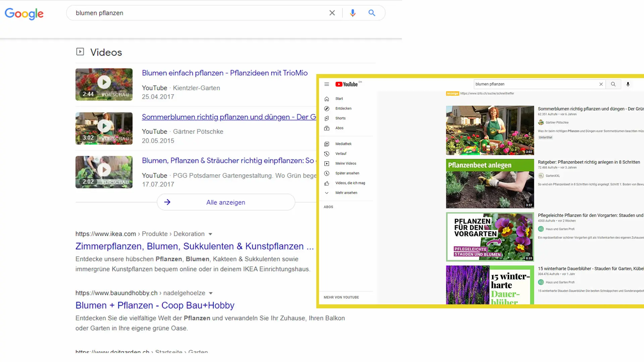Viewport: 644px width, 362px height.
Task: Click the Meine Videos icon
Action: pyautogui.click(x=327, y=164)
